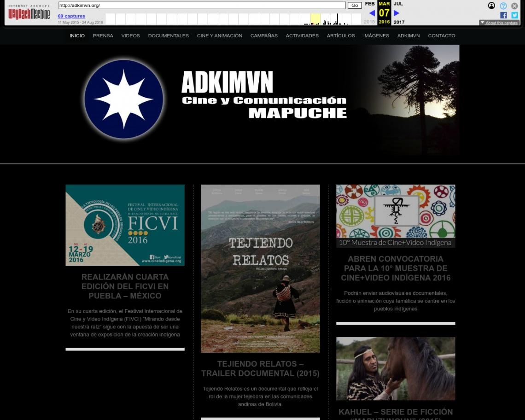Open the user account icon

pos(491,6)
